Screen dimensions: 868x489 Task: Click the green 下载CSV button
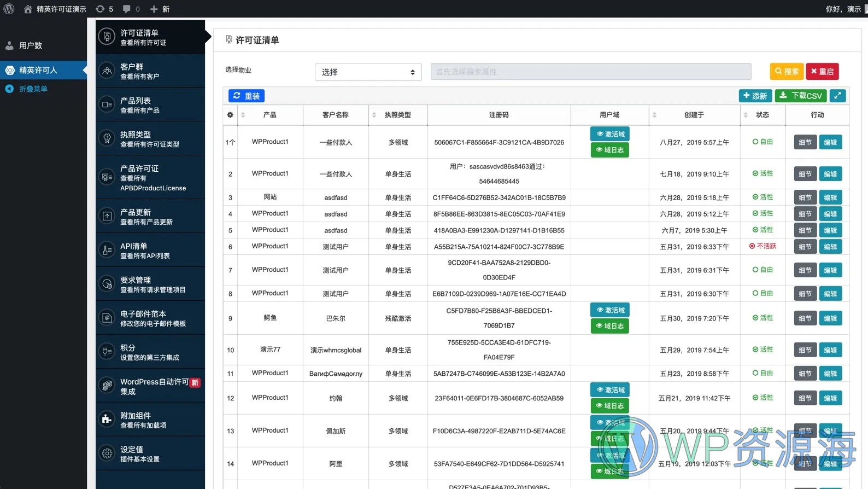[x=800, y=96]
